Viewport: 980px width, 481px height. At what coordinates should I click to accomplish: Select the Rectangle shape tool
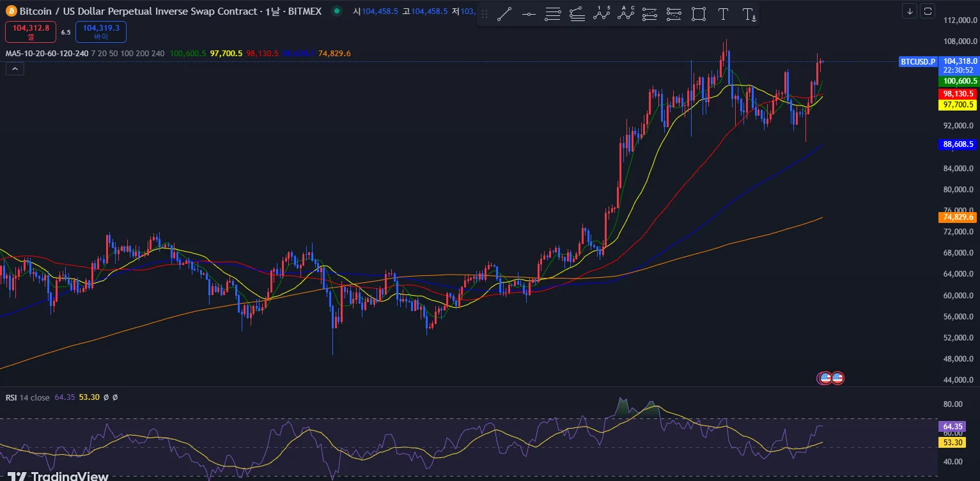tap(699, 14)
